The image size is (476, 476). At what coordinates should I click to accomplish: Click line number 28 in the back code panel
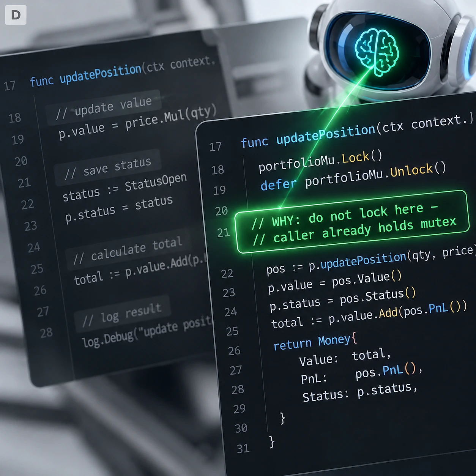(46, 333)
